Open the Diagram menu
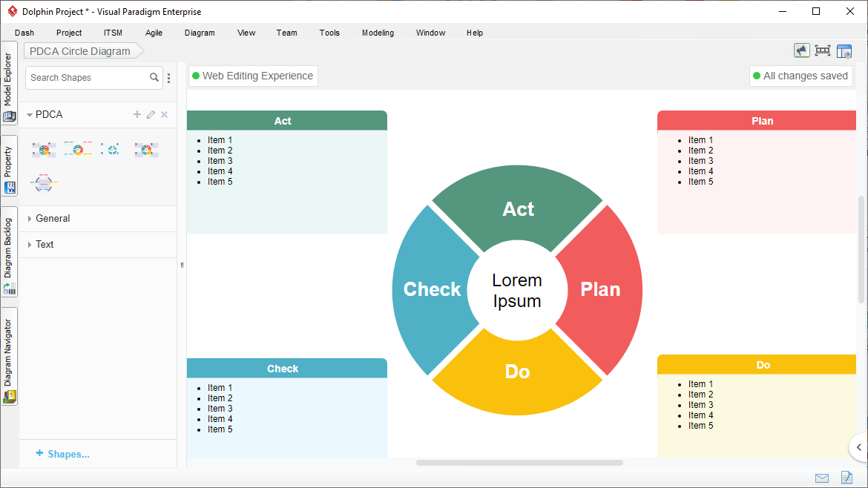Screen dimensions: 868x488 [200, 33]
